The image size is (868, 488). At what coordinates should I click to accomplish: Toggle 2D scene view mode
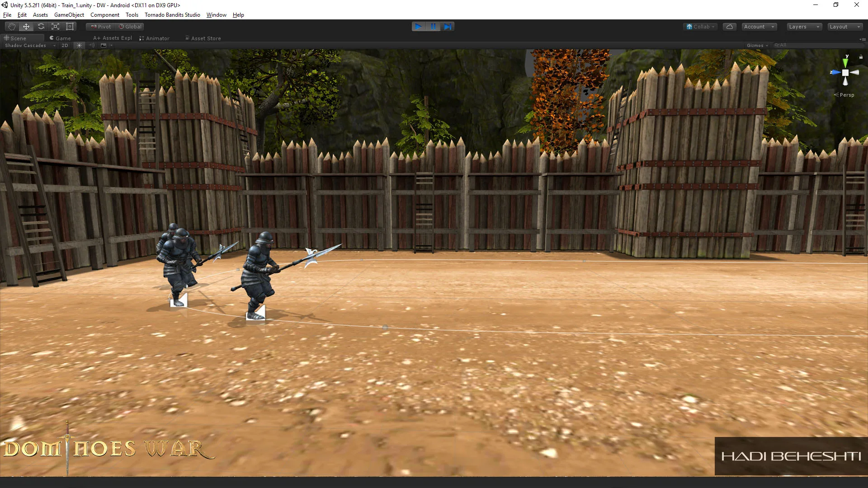pyautogui.click(x=65, y=45)
